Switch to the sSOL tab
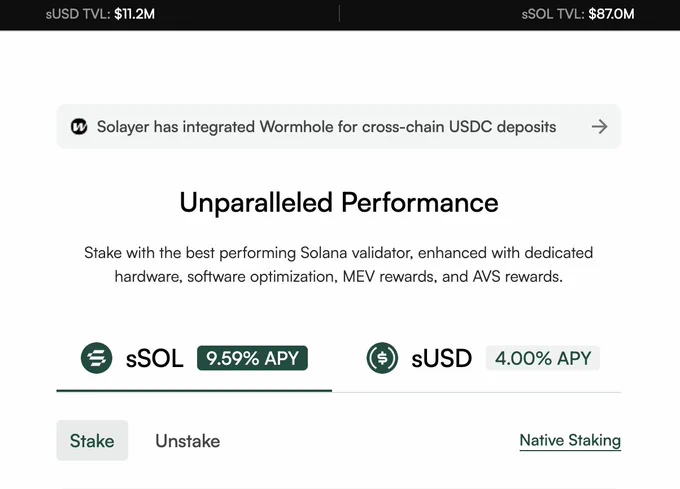 [194, 359]
